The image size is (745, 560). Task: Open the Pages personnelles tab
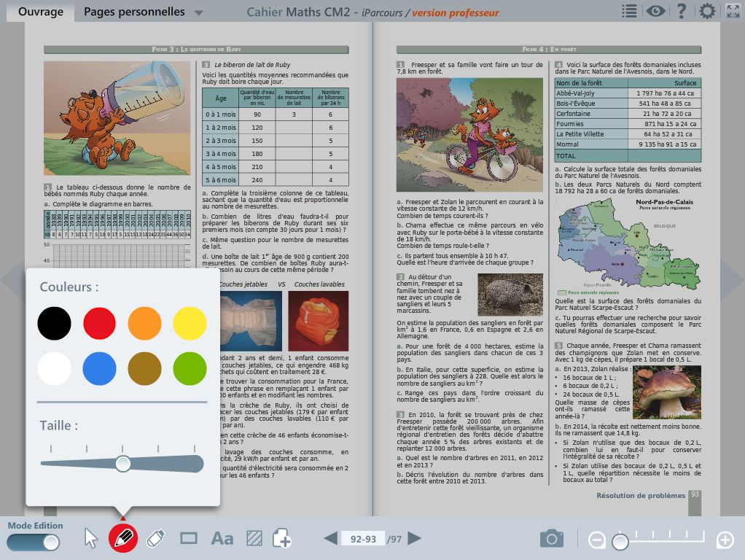click(134, 12)
